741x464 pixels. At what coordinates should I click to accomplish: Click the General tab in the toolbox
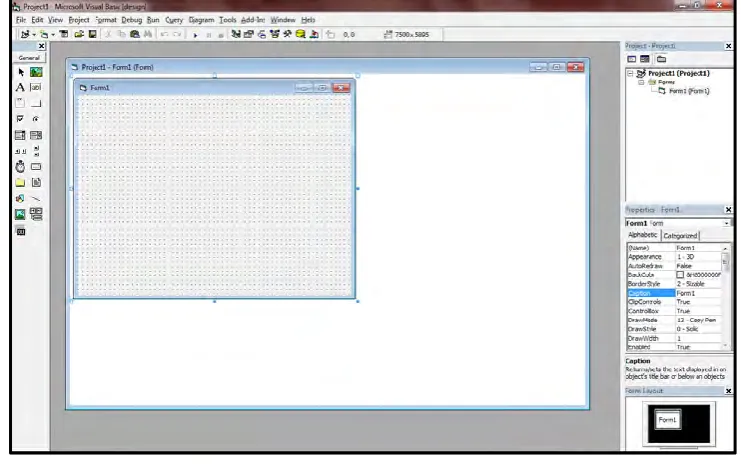pos(29,58)
